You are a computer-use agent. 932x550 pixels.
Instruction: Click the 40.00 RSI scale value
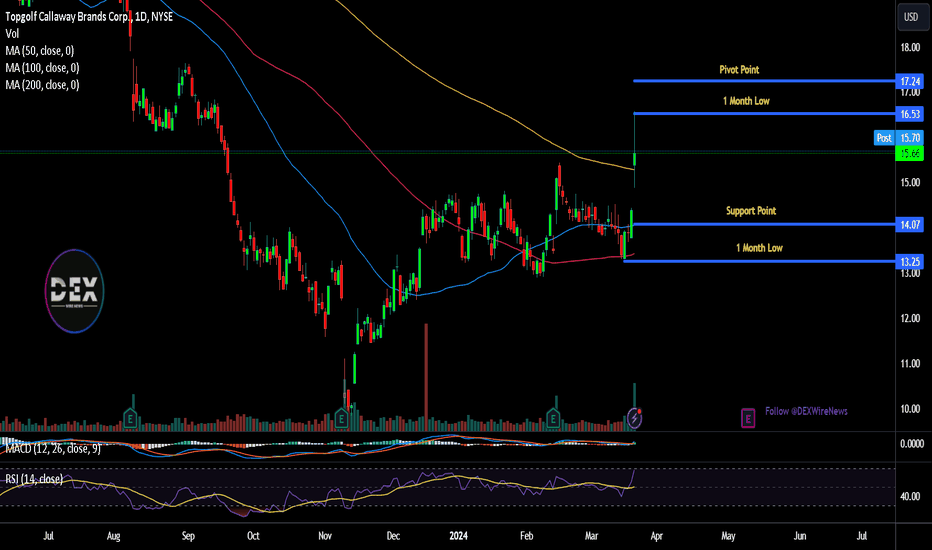click(910, 496)
